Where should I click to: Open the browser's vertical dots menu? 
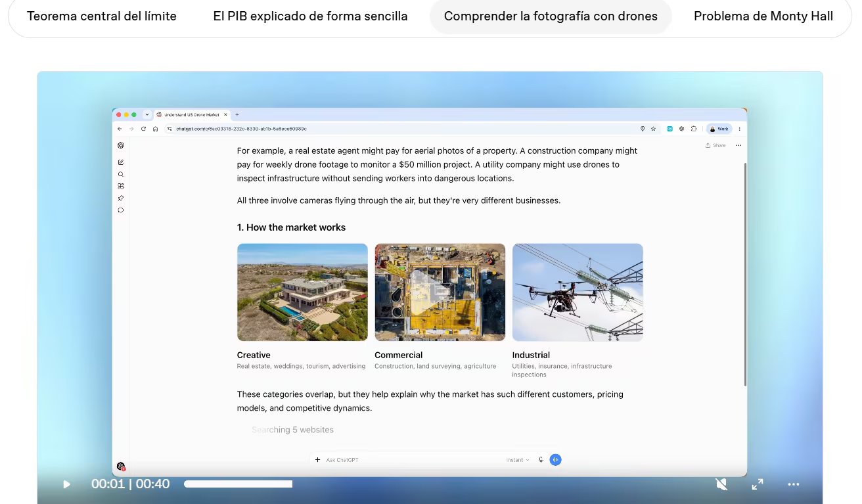(740, 129)
